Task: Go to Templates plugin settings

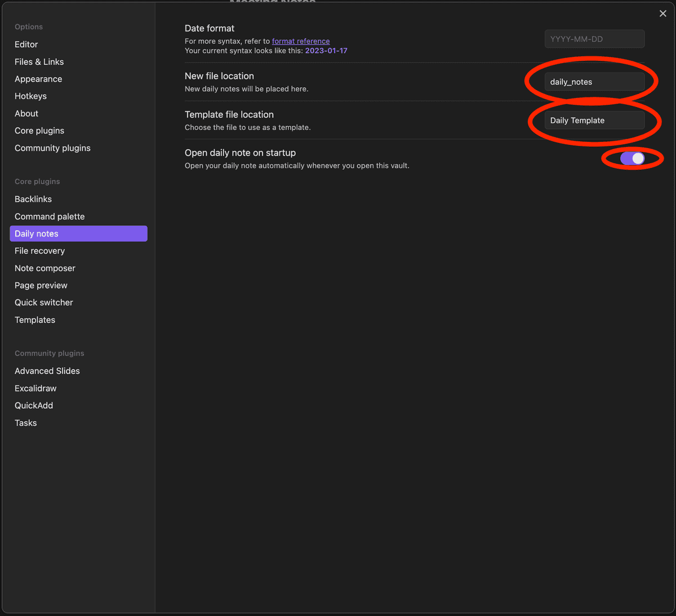Action: pos(35,320)
